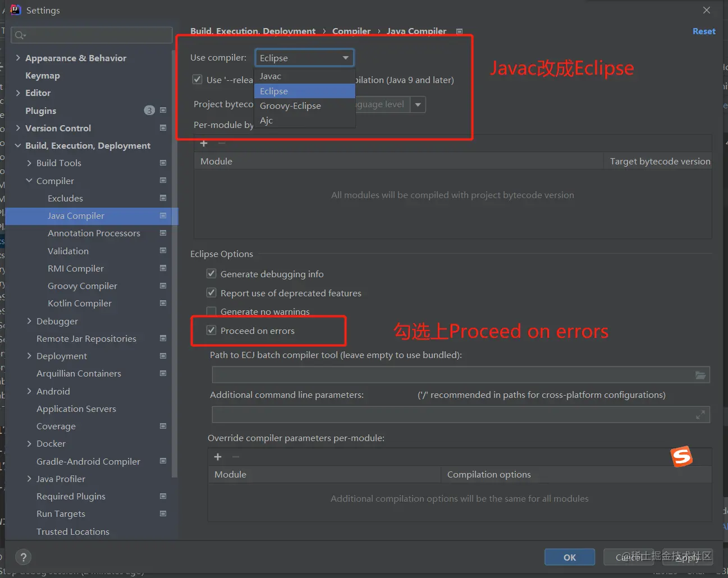This screenshot has height=578, width=728.
Task: Open the project bytecode language level dropdown arrow
Action: (x=418, y=104)
